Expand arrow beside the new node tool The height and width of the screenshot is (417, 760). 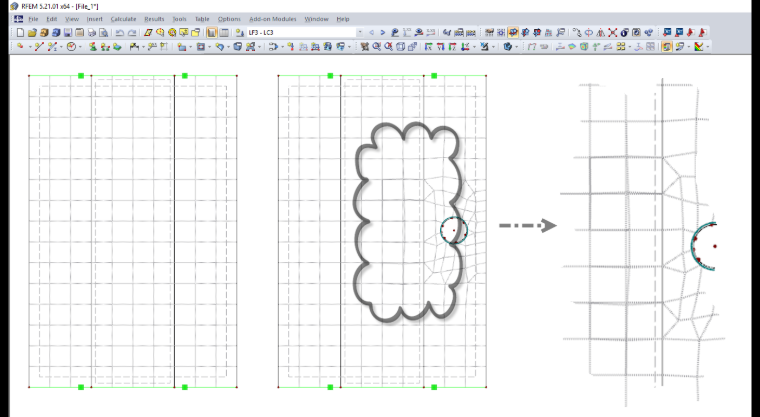coord(30,47)
